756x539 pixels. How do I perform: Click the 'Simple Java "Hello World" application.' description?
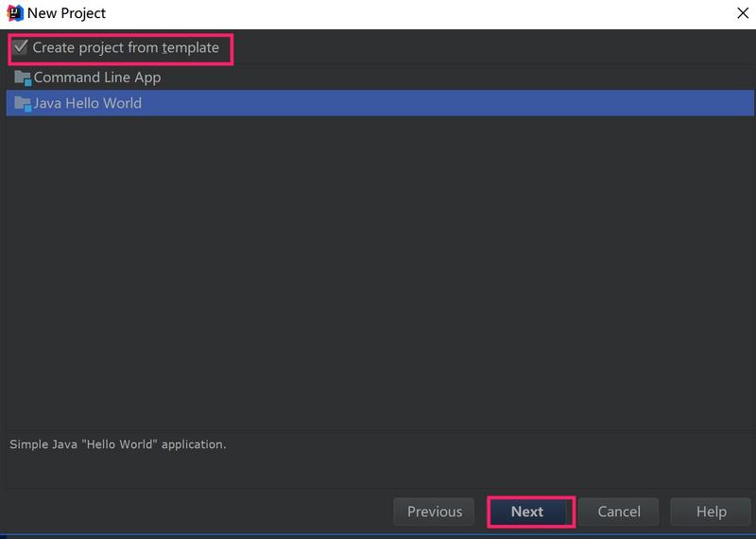pos(117,444)
